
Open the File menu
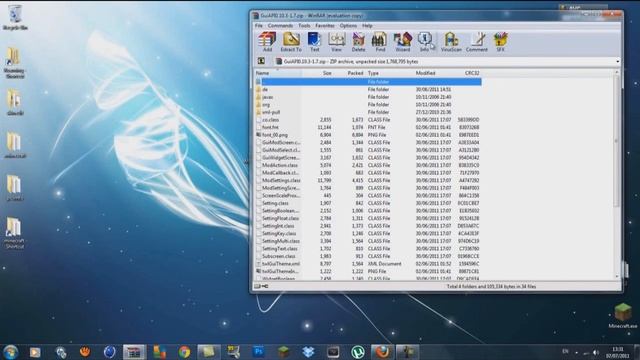point(259,25)
